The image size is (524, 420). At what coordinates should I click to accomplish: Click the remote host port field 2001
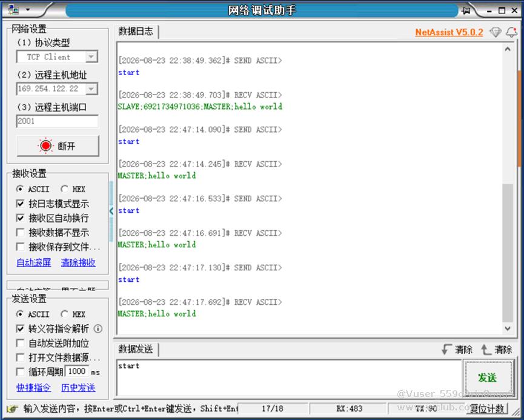click(x=57, y=121)
